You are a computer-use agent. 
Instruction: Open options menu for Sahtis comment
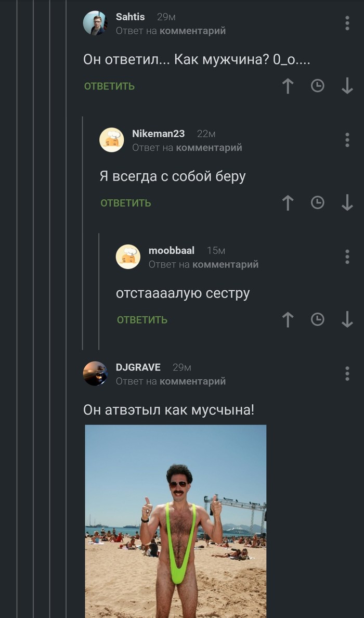[347, 23]
